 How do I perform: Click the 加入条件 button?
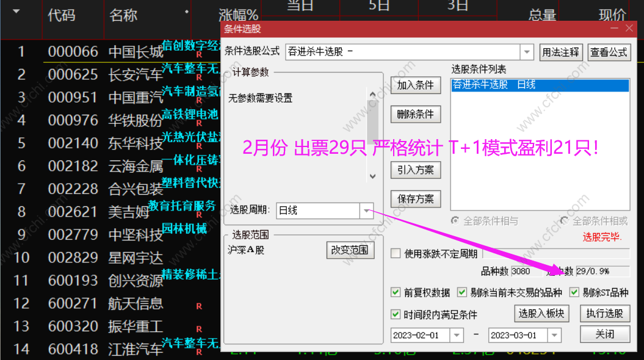(416, 85)
